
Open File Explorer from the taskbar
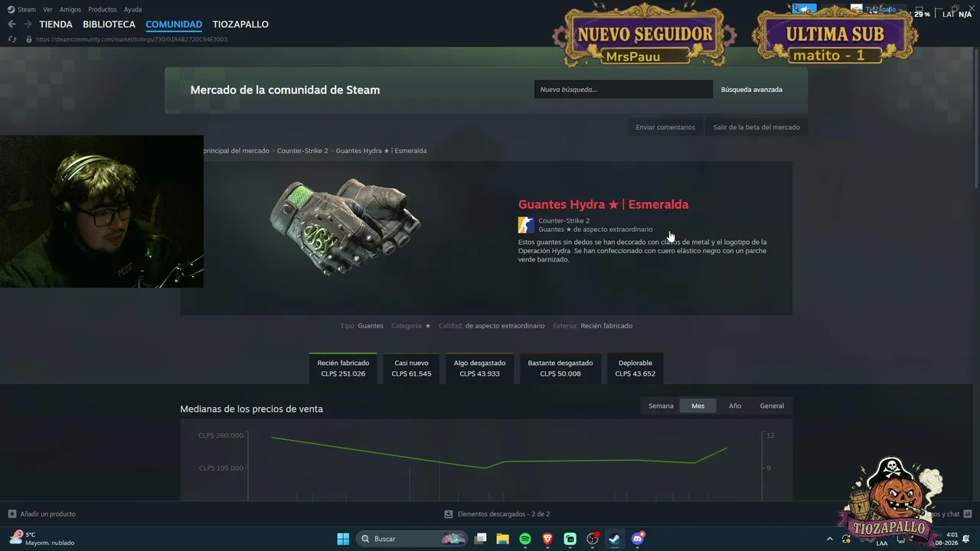click(x=503, y=539)
